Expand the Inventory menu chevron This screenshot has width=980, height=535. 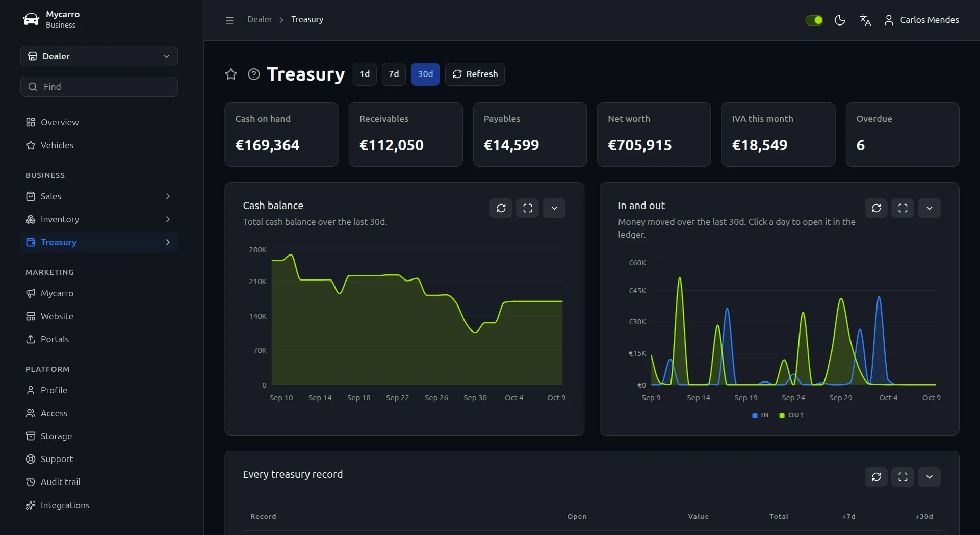[168, 219]
